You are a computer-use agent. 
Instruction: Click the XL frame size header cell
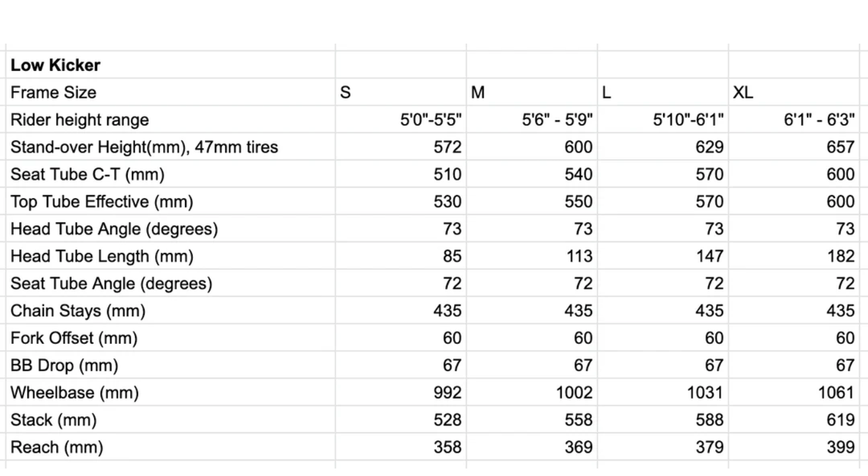click(743, 93)
